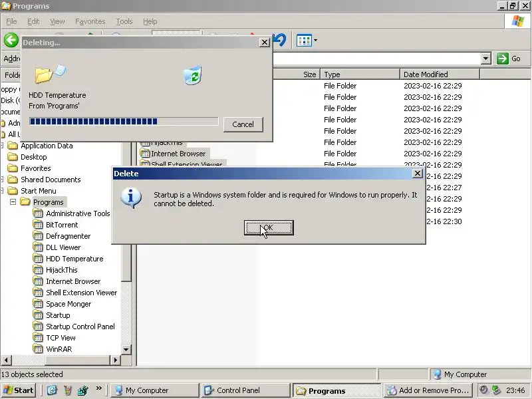Select HijackThis folder icon in tree
The width and height of the screenshot is (532, 399).
38,270
